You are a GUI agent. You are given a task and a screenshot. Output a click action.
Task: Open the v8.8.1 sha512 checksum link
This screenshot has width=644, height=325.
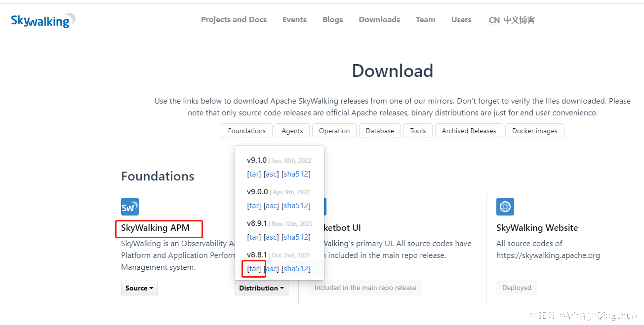296,269
